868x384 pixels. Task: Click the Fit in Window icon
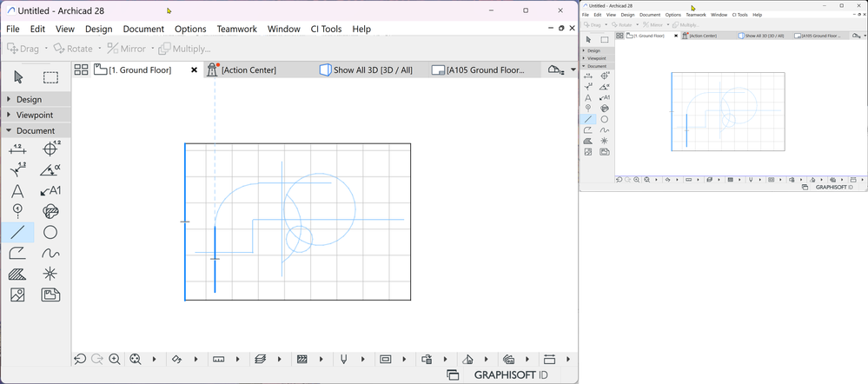point(136,359)
